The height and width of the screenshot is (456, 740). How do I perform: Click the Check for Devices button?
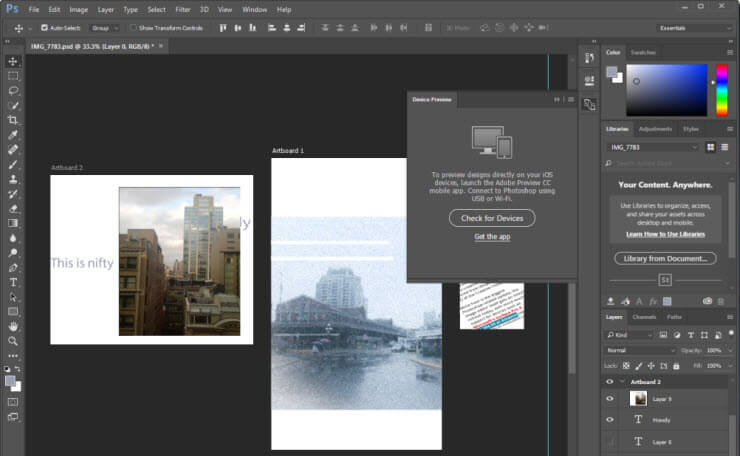pos(491,218)
